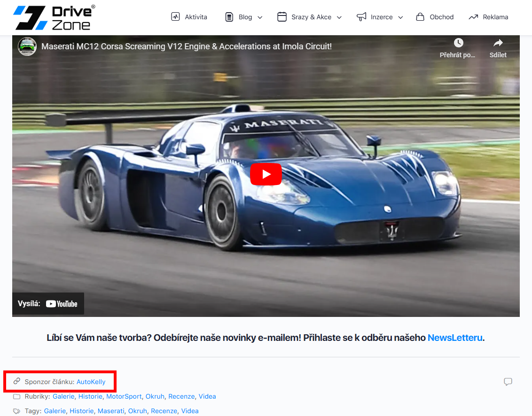Click the Blog document icon
Image resolution: width=532 pixels, height=416 pixels.
229,17
